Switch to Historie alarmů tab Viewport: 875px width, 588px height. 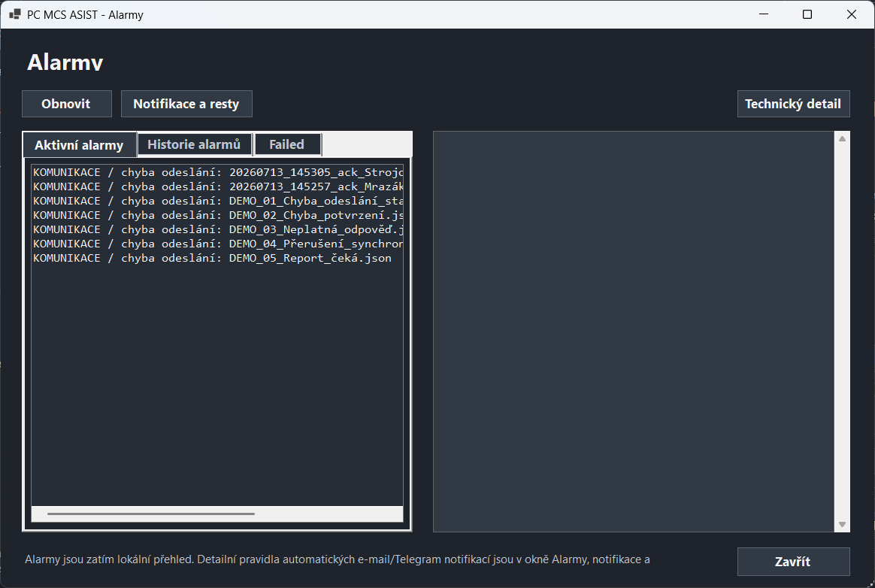pyautogui.click(x=194, y=144)
